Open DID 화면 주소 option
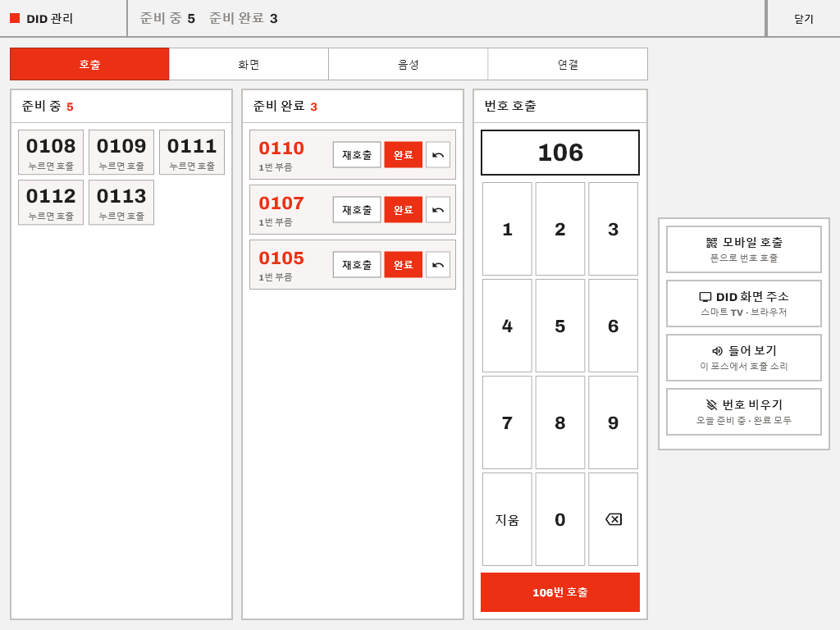This screenshot has height=630, width=840. point(743,304)
